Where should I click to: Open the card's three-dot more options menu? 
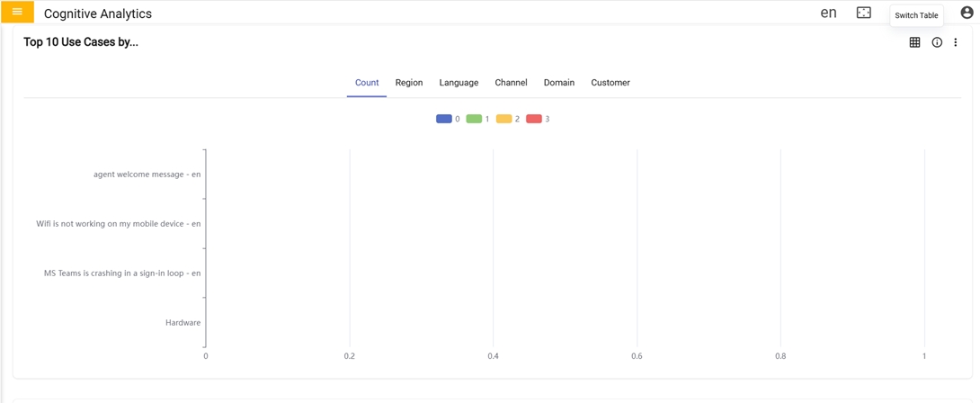(956, 42)
